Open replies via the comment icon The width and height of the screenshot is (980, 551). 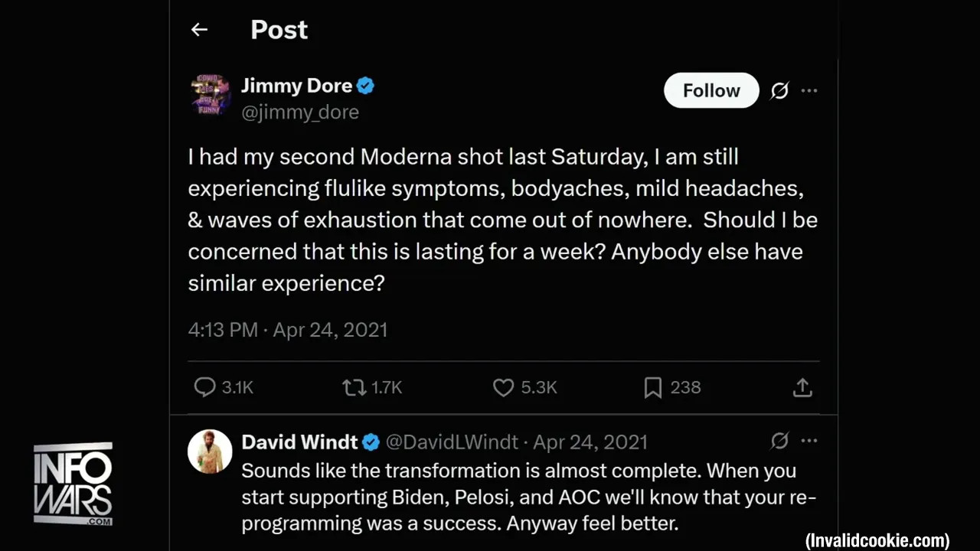[x=204, y=387]
